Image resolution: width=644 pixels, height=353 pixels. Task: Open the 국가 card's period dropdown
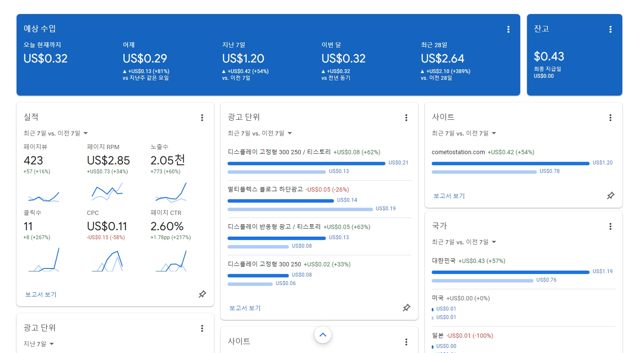point(464,242)
